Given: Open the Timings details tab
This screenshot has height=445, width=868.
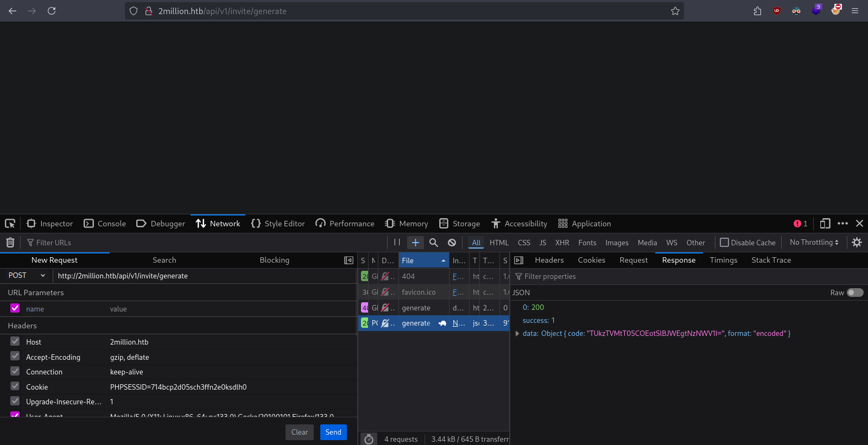Looking at the screenshot, I should pyautogui.click(x=724, y=260).
